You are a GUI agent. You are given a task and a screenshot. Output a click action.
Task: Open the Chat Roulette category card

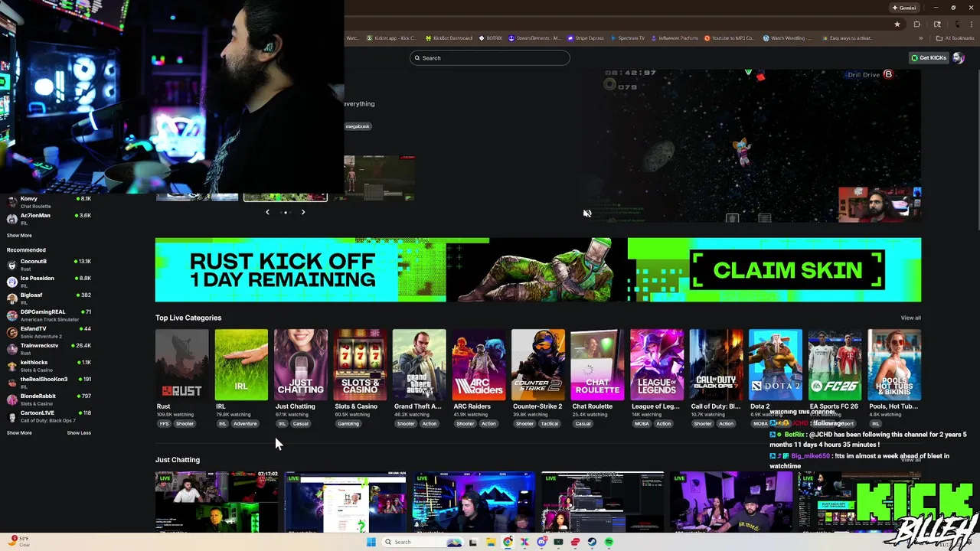click(597, 365)
